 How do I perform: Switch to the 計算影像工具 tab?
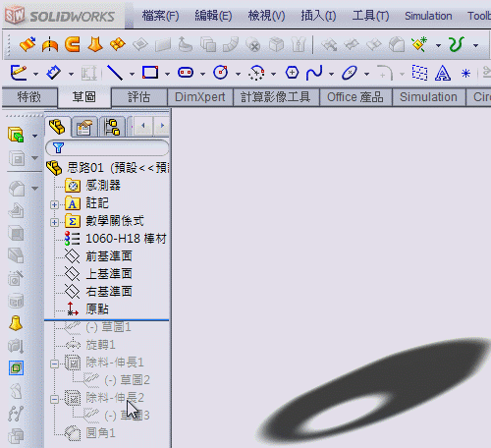pyautogui.click(x=276, y=97)
